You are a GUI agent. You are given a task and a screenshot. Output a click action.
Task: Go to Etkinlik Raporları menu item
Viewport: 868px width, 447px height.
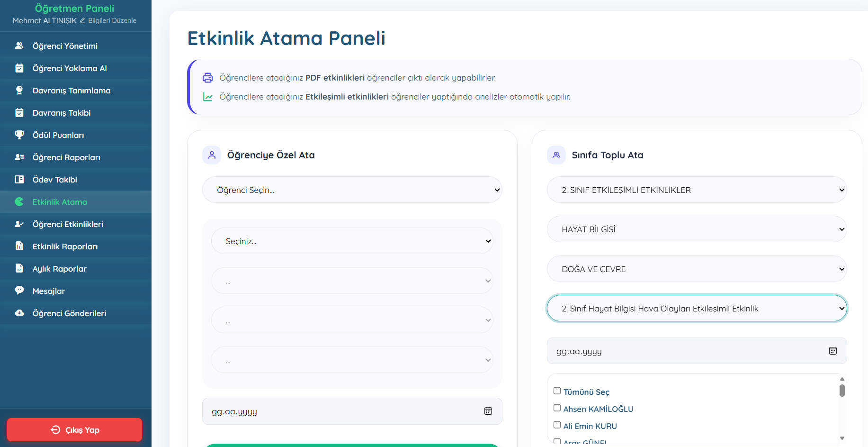click(65, 246)
